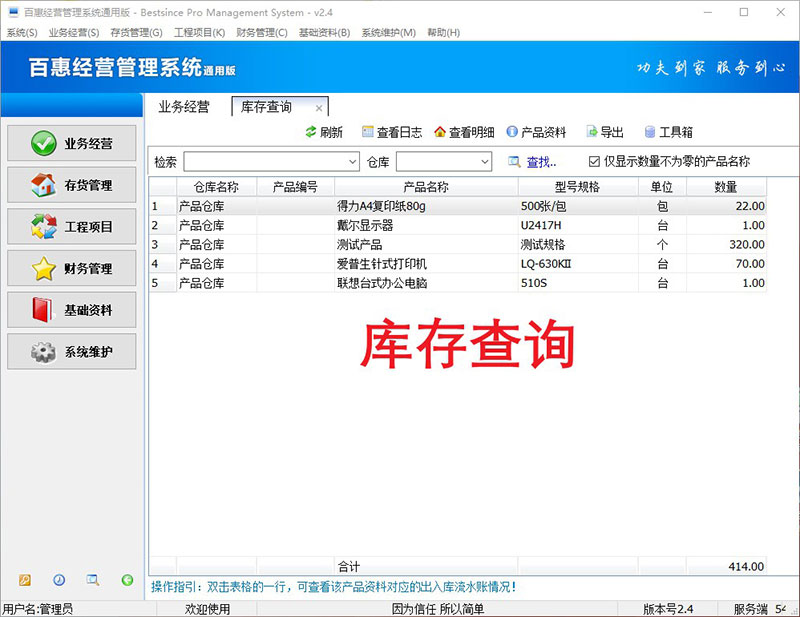Sort by 产品名称 column header
The image size is (800, 617).
click(426, 187)
